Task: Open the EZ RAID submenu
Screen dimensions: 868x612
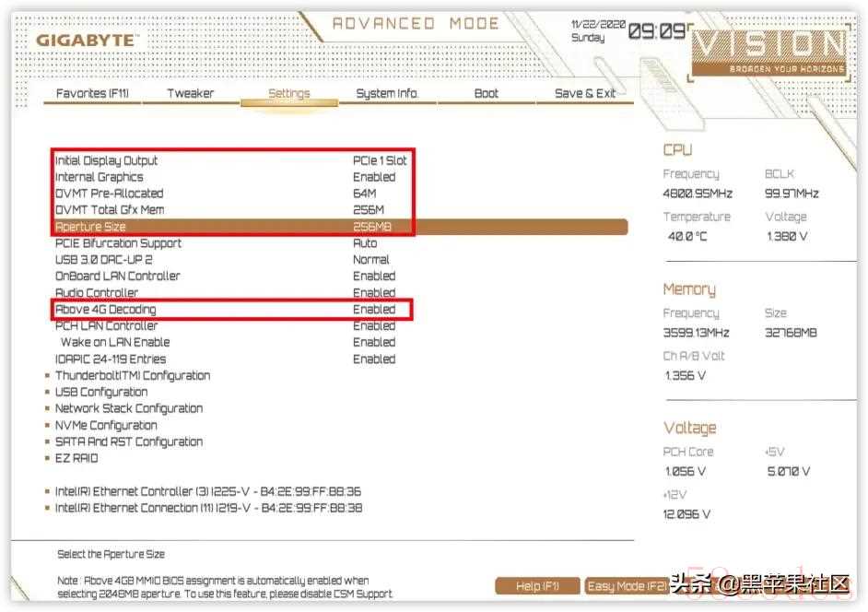Action: 76,458
